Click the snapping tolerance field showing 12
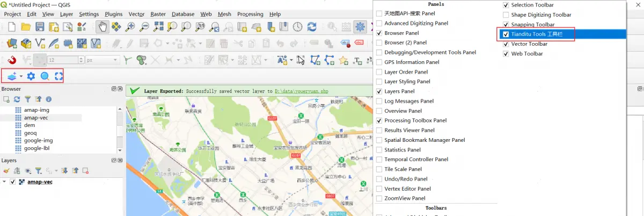This screenshot has width=644, height=216. coord(63,60)
